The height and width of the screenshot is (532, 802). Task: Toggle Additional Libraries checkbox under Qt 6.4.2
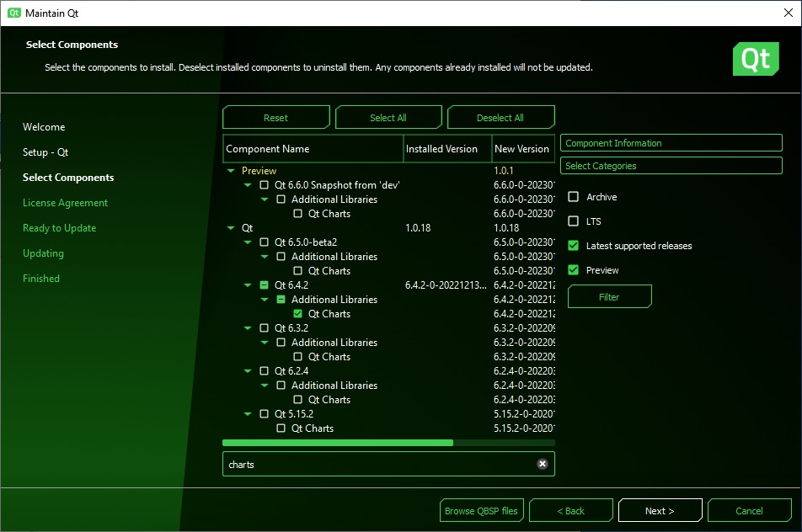point(281,299)
